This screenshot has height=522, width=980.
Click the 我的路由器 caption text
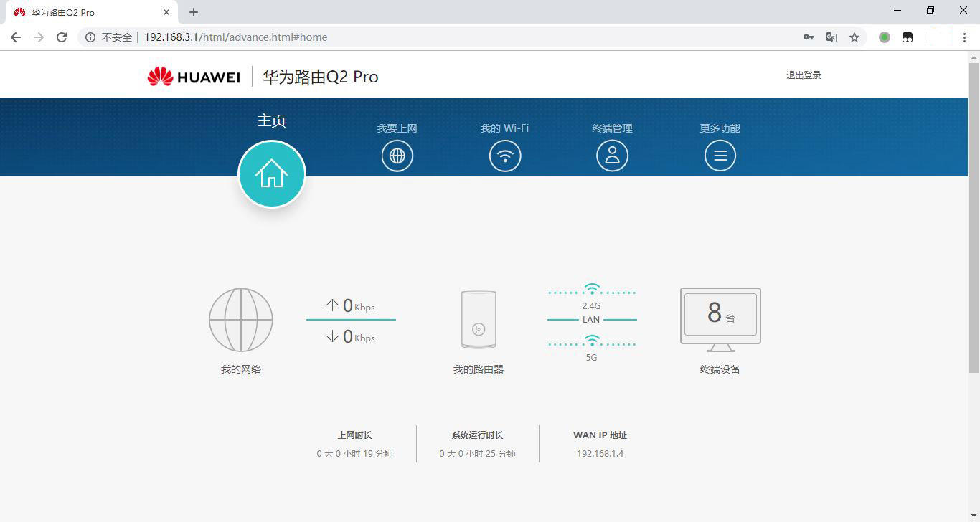[x=479, y=369]
